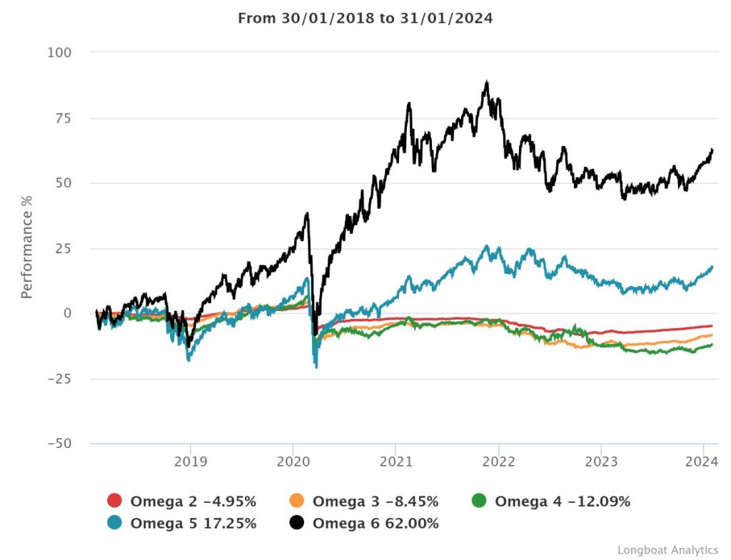
Task: Click the date range chart title
Action: [365, 19]
